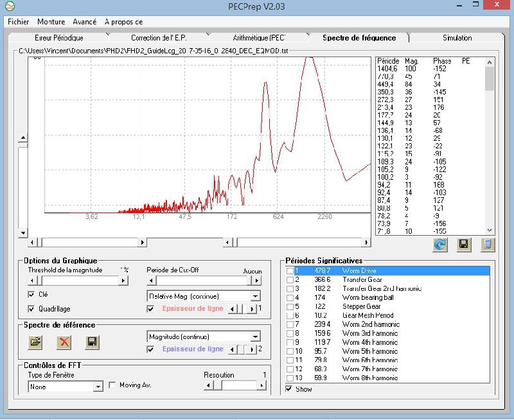Select the Spectre de fréquence tab
Viewport: 514px width, 420px height.
[359, 38]
